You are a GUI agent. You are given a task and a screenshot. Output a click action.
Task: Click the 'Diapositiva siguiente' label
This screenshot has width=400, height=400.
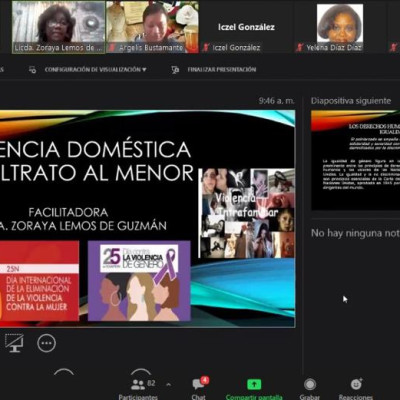pos(351,101)
